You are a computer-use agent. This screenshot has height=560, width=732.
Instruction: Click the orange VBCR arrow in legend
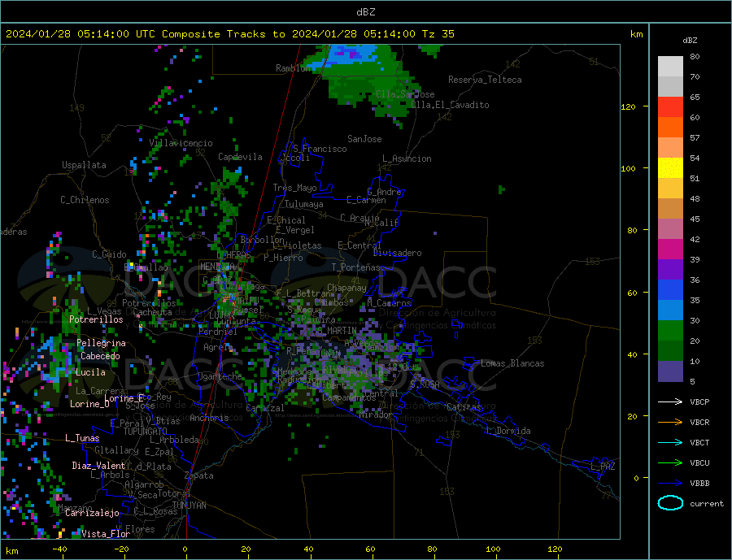[x=670, y=422]
